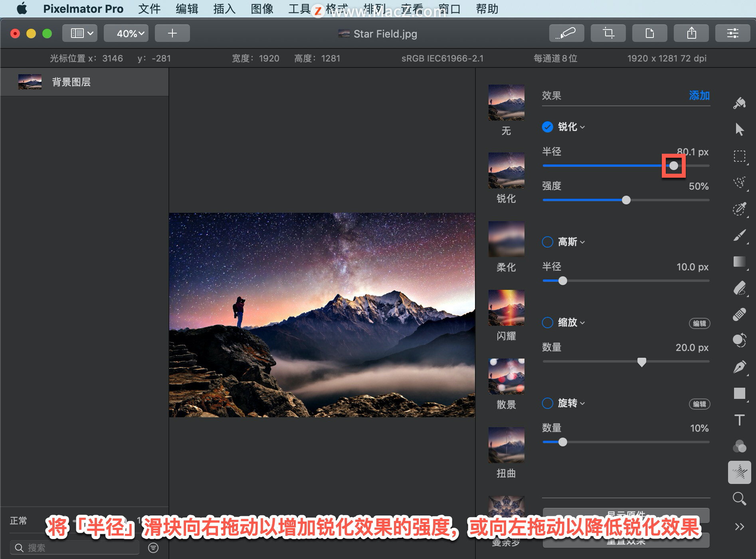
Task: Click the 强度 slider handle
Action: 626,200
